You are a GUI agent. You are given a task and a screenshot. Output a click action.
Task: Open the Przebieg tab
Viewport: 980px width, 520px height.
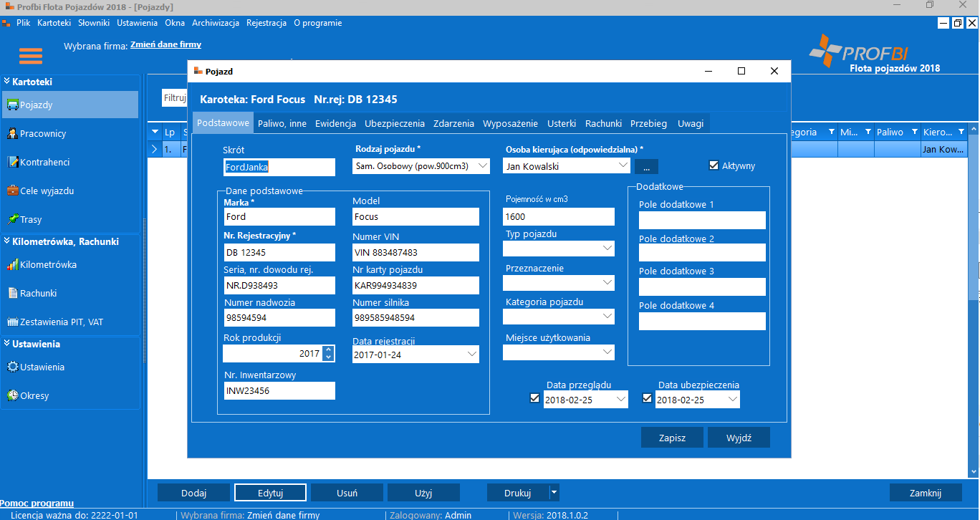point(648,123)
